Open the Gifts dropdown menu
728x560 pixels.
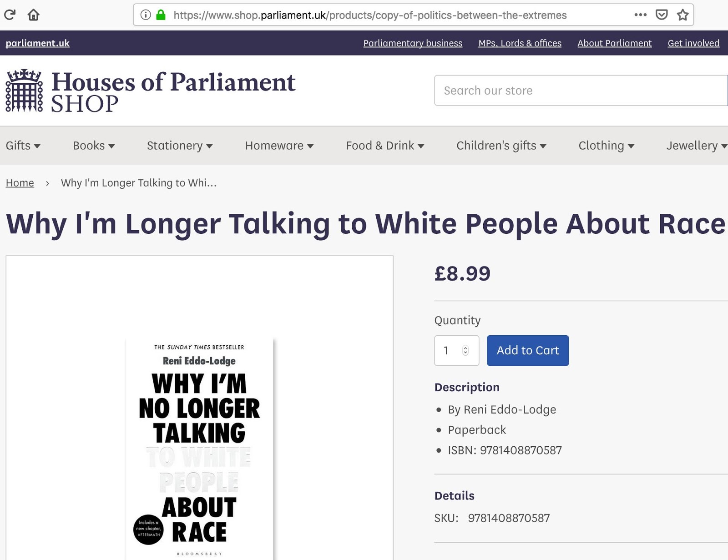point(23,146)
